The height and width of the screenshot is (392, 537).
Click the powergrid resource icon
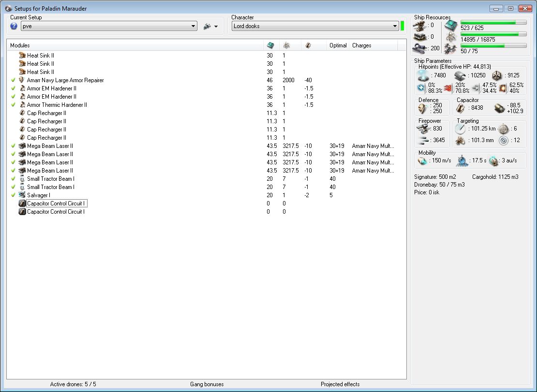click(x=451, y=37)
